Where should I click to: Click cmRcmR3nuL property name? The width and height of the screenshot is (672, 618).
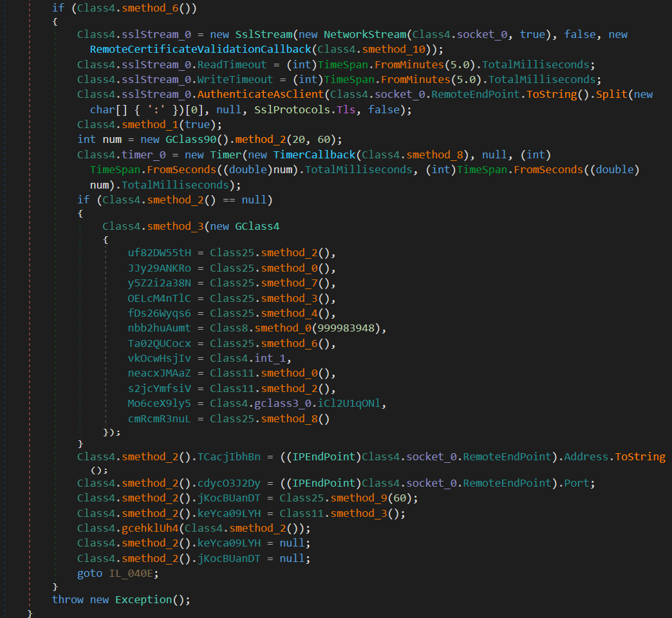[x=159, y=418]
